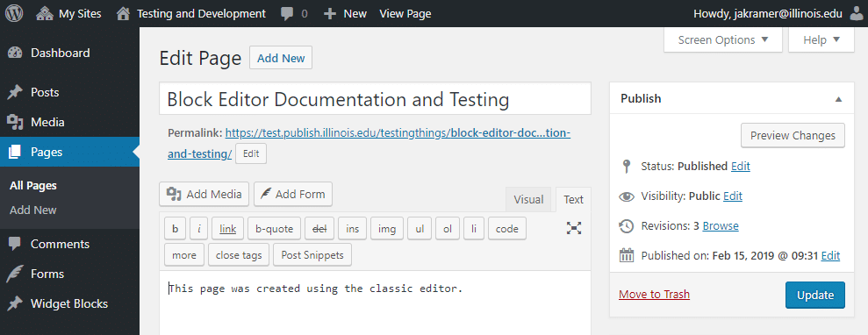Image resolution: width=868 pixels, height=335 pixels.
Task: Click View Page in admin bar
Action: 405,14
